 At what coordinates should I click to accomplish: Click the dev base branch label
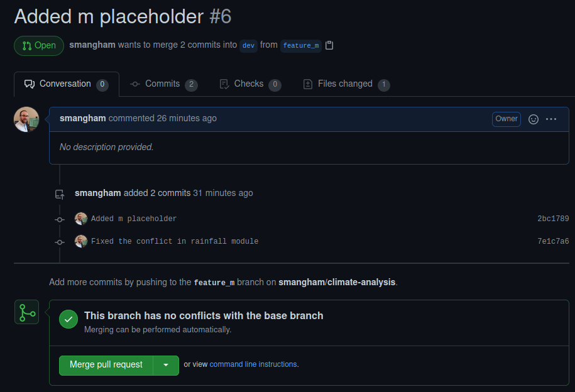coord(249,45)
